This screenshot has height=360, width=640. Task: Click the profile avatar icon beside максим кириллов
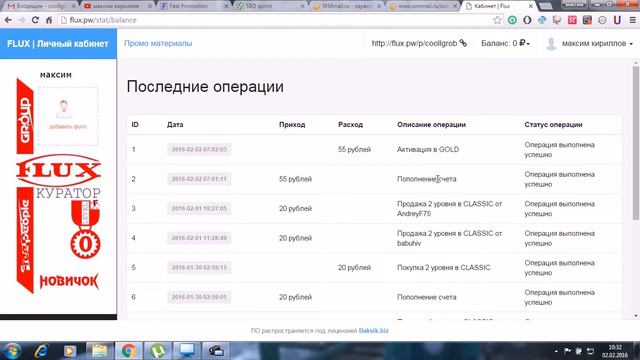(551, 44)
